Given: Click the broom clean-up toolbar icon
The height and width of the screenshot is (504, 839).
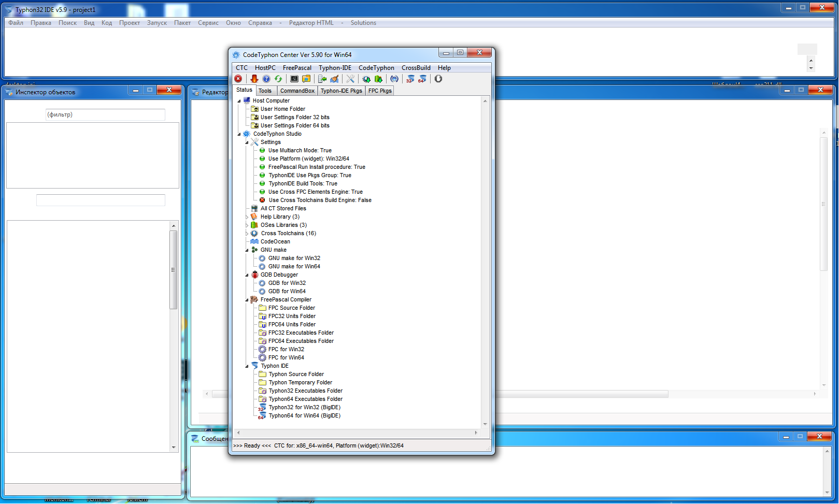Looking at the screenshot, I should [x=335, y=79].
